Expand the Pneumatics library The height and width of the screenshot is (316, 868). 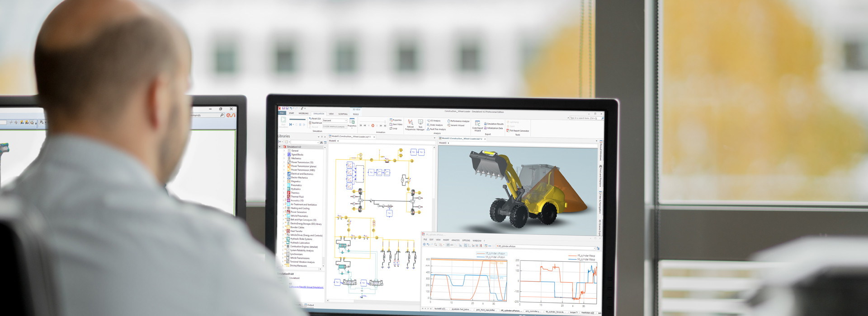tap(284, 185)
